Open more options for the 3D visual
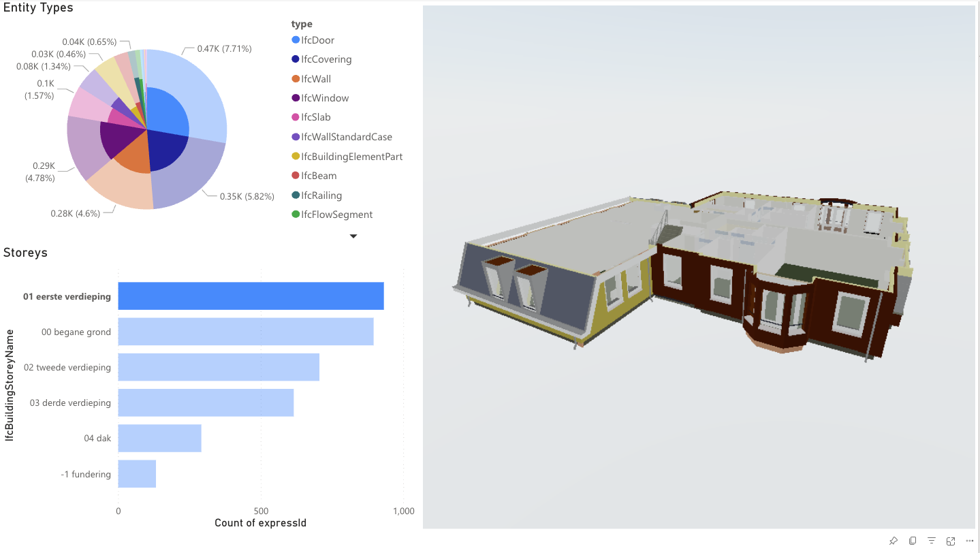Viewport: 980px width, 553px height. point(969,541)
